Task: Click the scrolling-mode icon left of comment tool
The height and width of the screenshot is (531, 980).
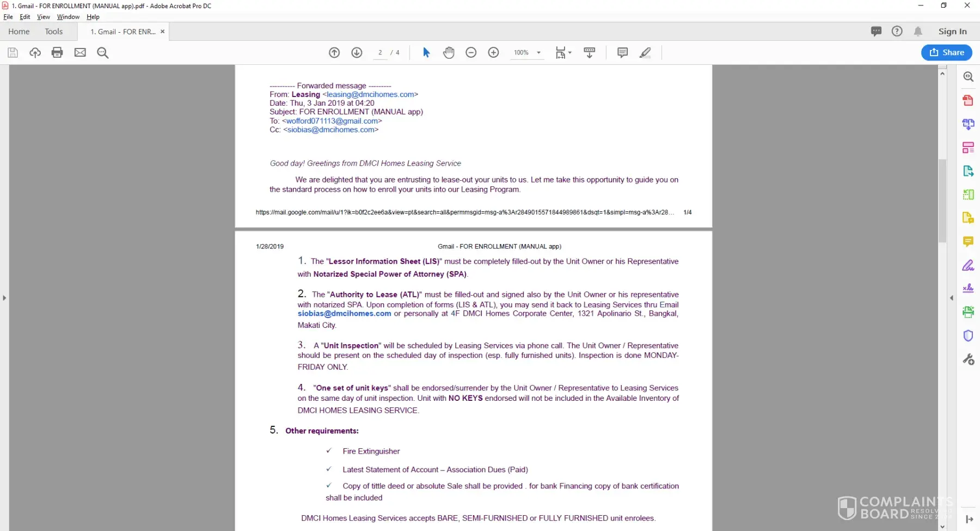Action: 589,52
